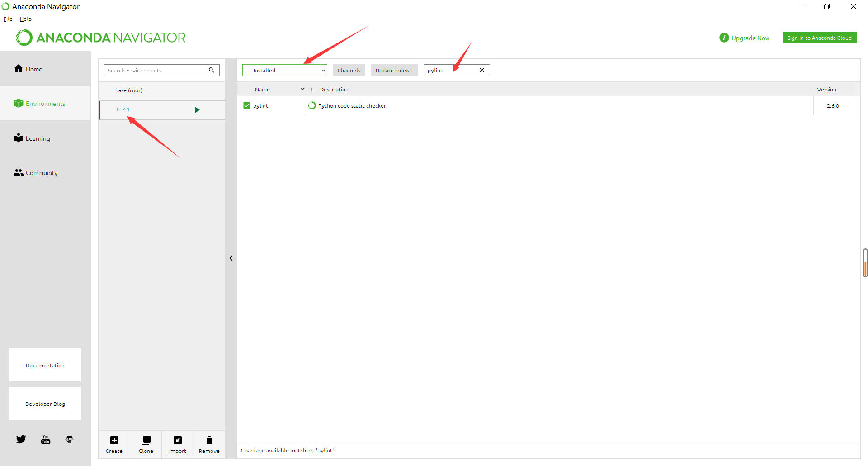The height and width of the screenshot is (466, 868).
Task: Open the Learning section
Action: pyautogui.click(x=32, y=138)
